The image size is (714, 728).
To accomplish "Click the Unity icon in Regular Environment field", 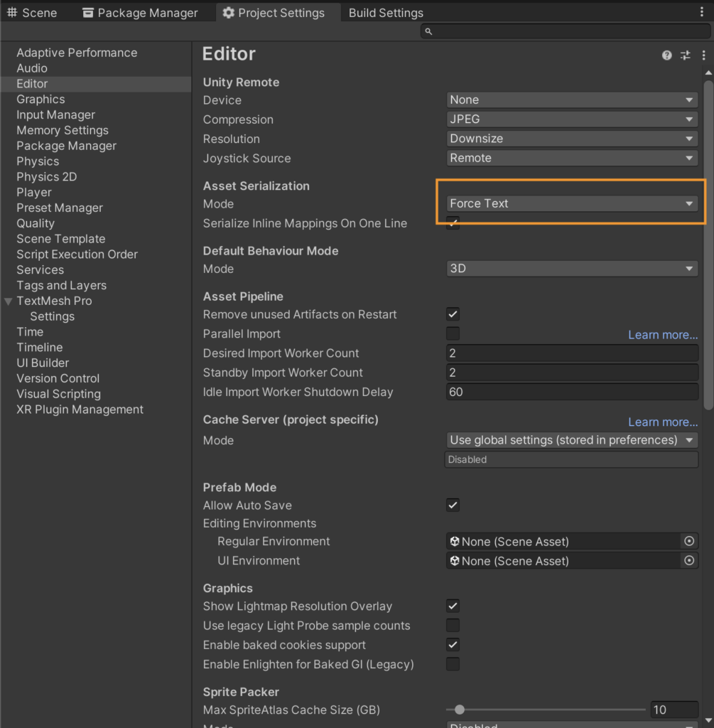I will pyautogui.click(x=455, y=541).
